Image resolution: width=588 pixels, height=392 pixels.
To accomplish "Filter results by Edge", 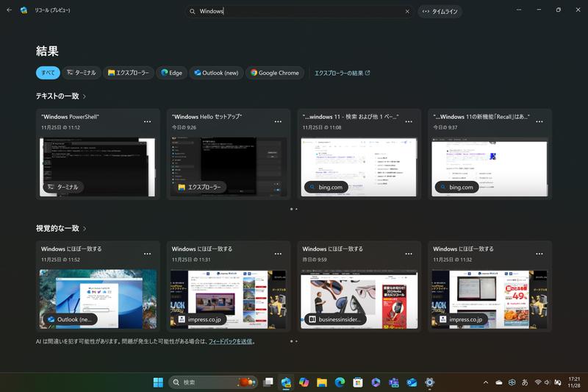I will click(x=171, y=73).
